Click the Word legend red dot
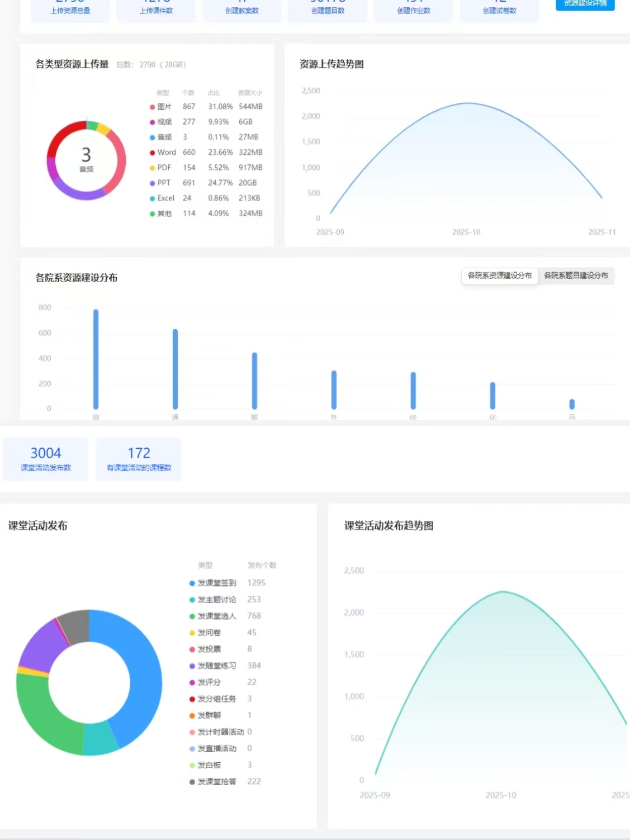Image resolution: width=630 pixels, height=840 pixels. [x=152, y=153]
